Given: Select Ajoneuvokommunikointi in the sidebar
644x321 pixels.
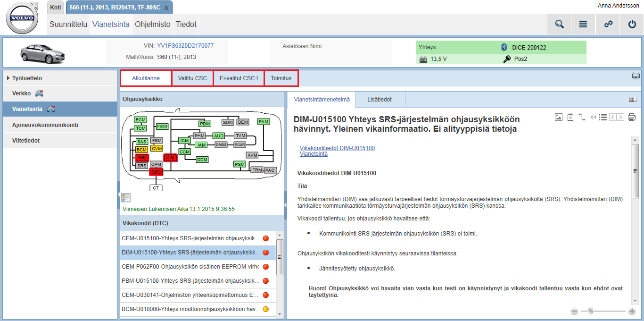Looking at the screenshot, I should [60, 125].
